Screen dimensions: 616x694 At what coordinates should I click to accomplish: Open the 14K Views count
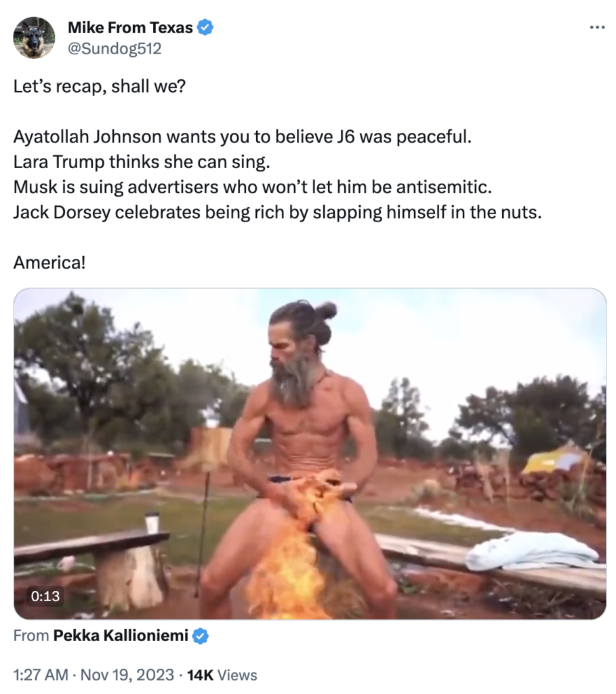click(222, 675)
